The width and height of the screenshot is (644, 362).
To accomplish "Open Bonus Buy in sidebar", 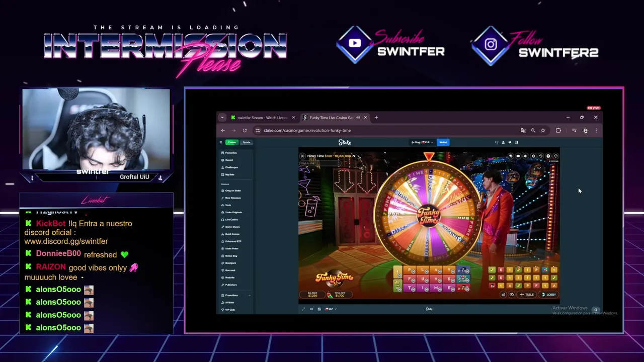I will pyautogui.click(x=229, y=256).
